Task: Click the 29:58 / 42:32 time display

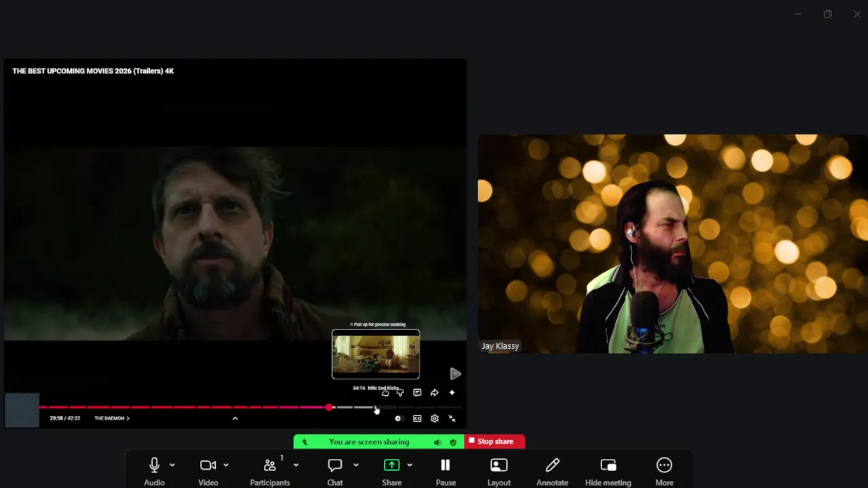Action: click(x=64, y=418)
